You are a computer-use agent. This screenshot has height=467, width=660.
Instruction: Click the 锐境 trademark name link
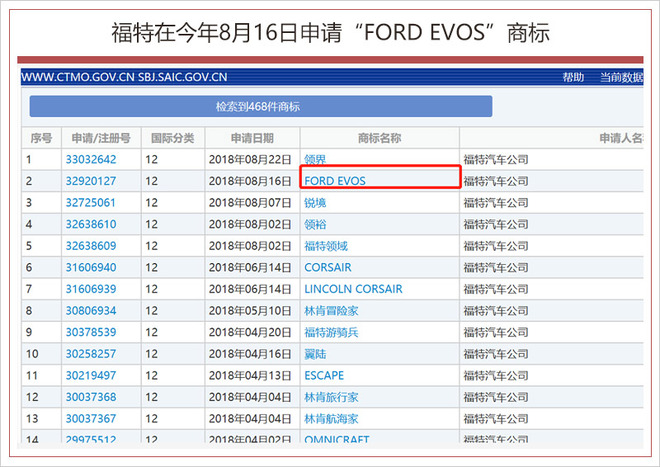(x=315, y=203)
